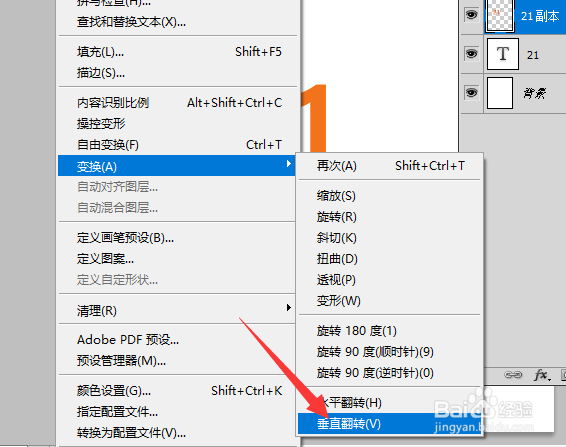Viewport: 566px width, 447px height.
Task: Choose 斜切(K) transform option
Action: click(x=390, y=238)
